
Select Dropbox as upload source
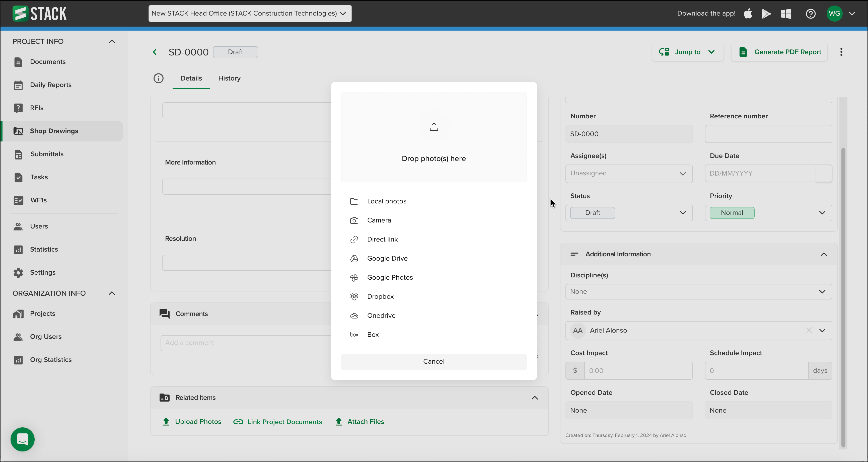pos(380,296)
